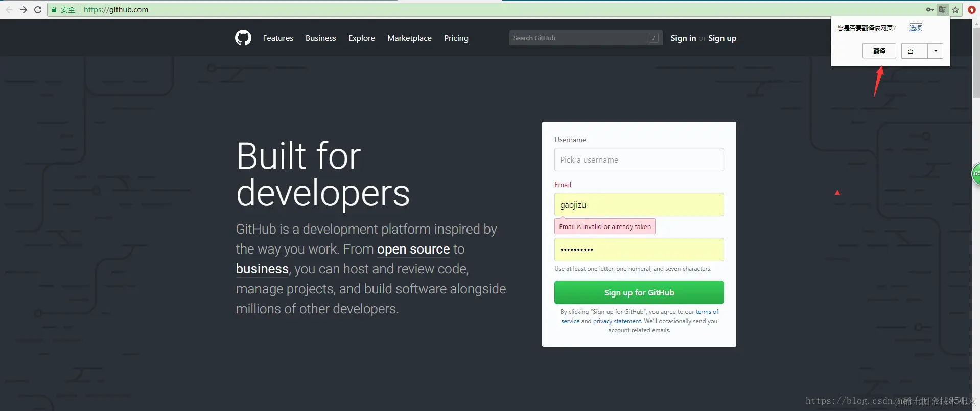
Task: Open the saved passwords key icon
Action: 930,10
